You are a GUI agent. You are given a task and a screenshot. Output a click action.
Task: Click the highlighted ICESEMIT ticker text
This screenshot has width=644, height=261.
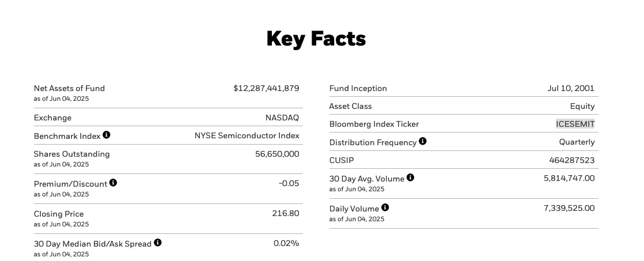575,124
